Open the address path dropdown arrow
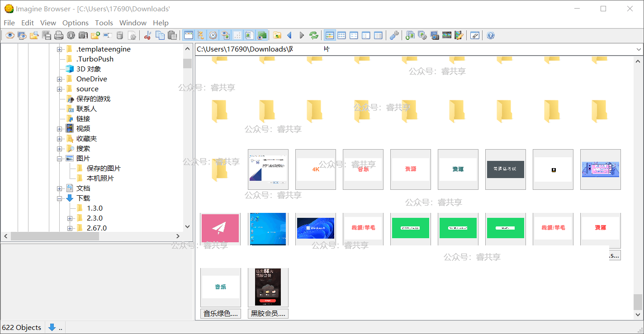 (639, 49)
